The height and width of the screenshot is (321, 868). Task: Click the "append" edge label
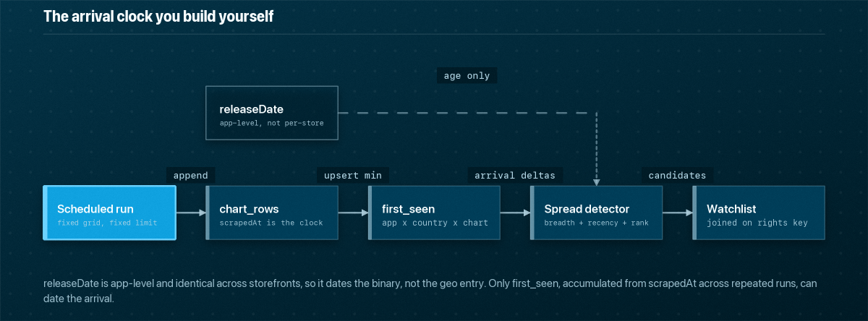(x=190, y=175)
